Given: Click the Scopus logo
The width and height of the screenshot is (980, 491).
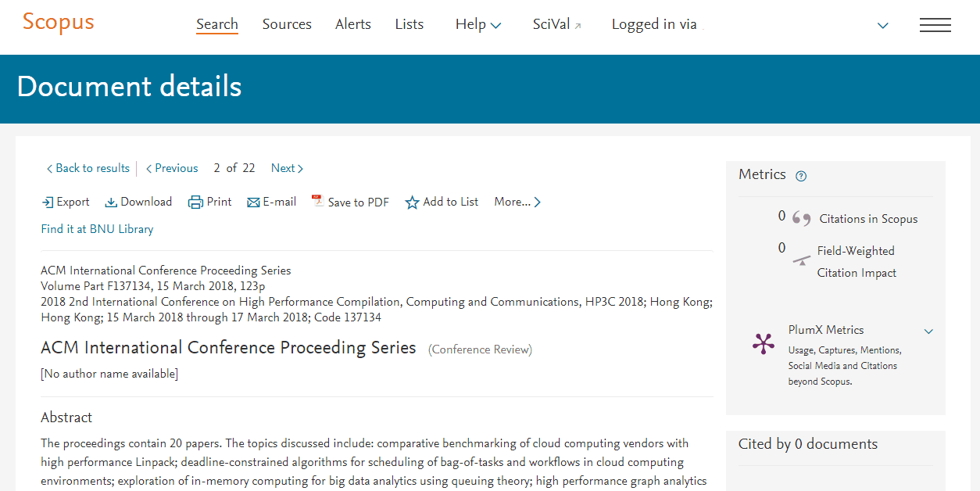Looking at the screenshot, I should click(x=58, y=23).
